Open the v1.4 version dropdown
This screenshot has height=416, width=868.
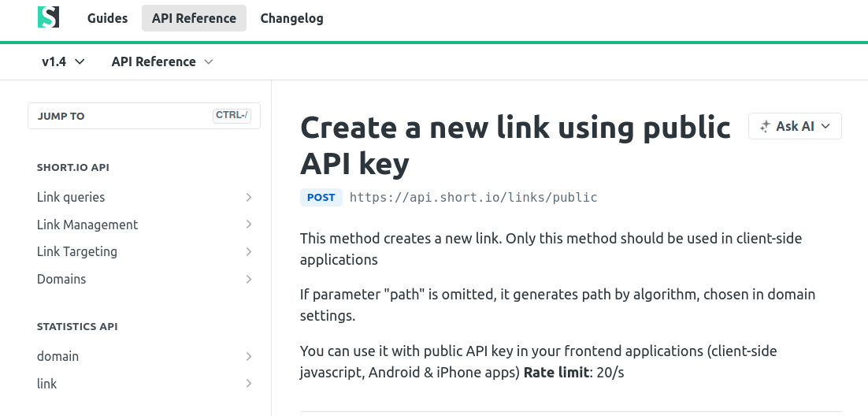[63, 61]
